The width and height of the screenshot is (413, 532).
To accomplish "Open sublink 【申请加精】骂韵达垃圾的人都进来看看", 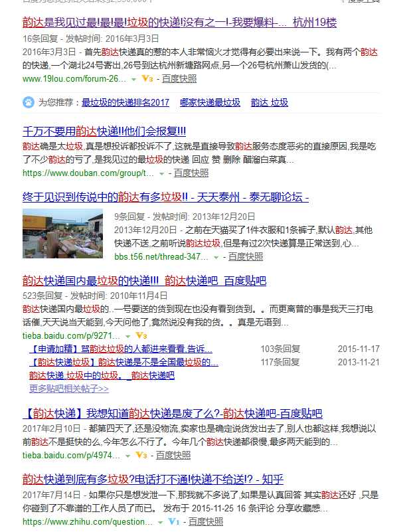I will [121, 349].
